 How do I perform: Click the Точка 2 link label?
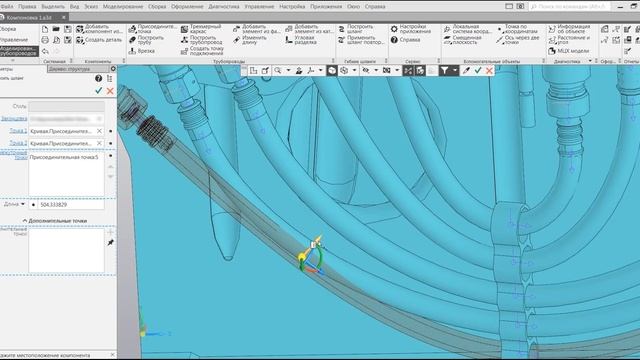[x=18, y=143]
